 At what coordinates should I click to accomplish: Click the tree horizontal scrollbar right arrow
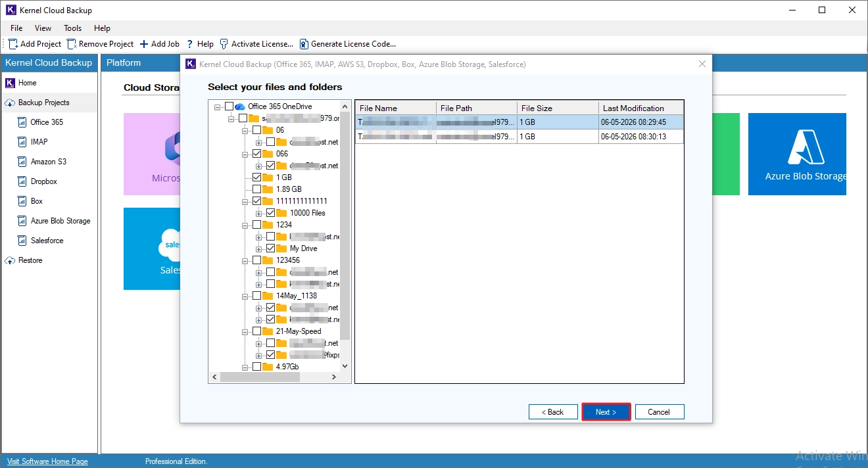pyautogui.click(x=334, y=377)
